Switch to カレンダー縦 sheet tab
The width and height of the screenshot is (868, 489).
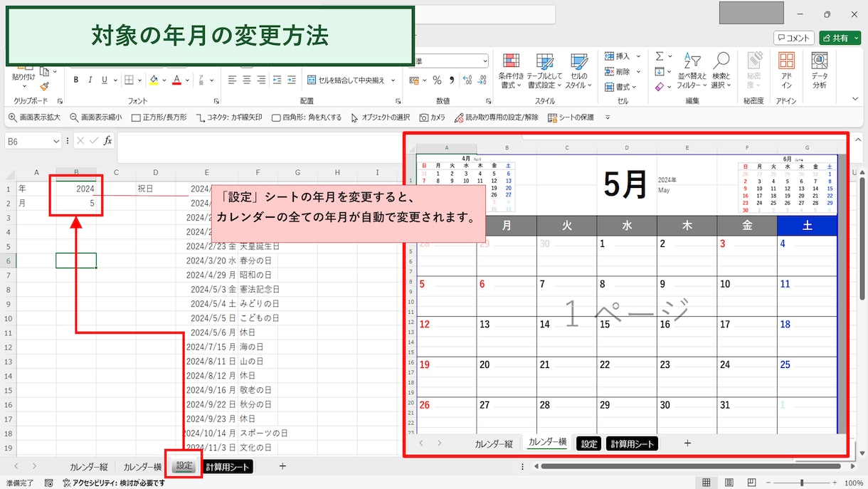pyautogui.click(x=88, y=467)
